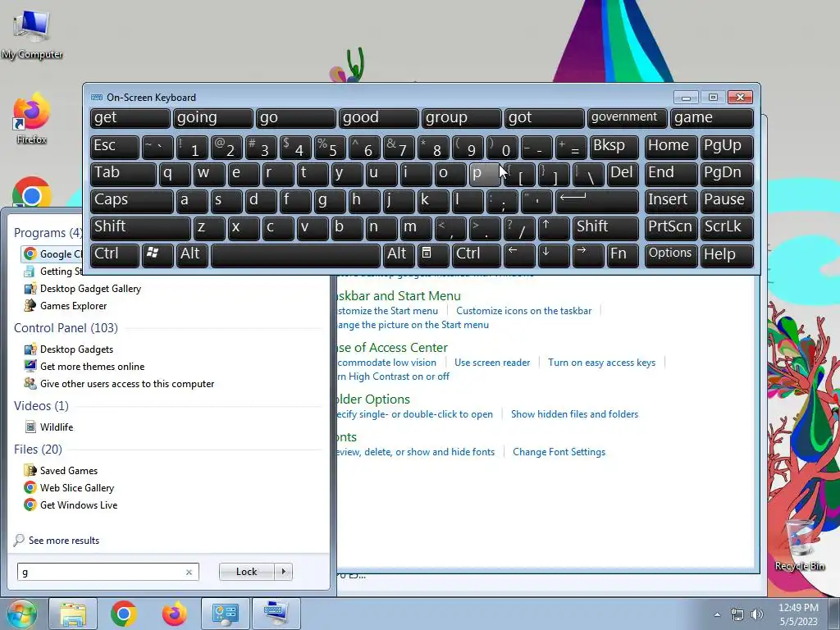840x630 pixels.
Task: Click in the Start menu search field
Action: (102, 572)
